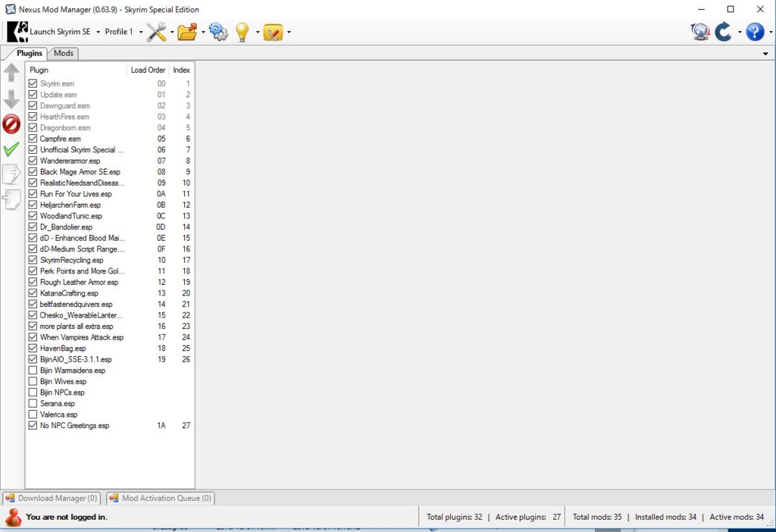Click the lightbulb tips icon

242,32
